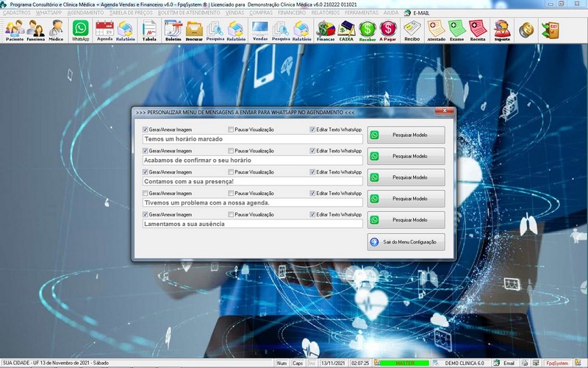Click Sair do Menu Configuração button
The height and width of the screenshot is (368, 588).
406,241
